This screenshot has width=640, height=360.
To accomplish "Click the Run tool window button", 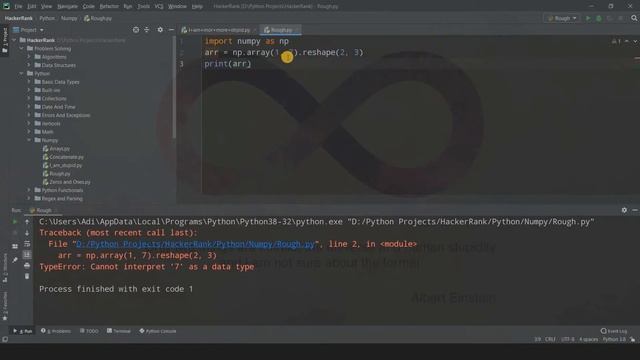I will click(23, 331).
